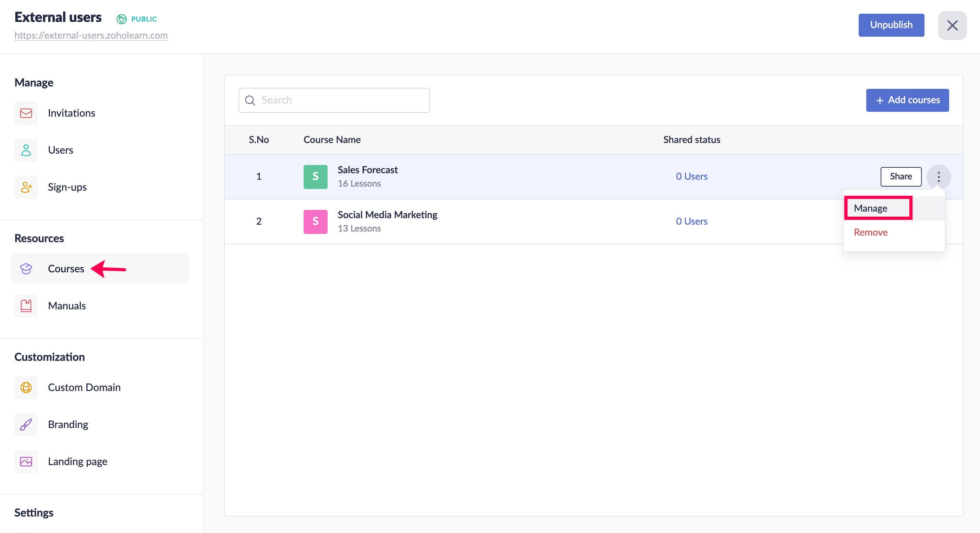Image resolution: width=980 pixels, height=533 pixels.
Task: Select the Sign-ups icon in sidebar
Action: tap(26, 187)
